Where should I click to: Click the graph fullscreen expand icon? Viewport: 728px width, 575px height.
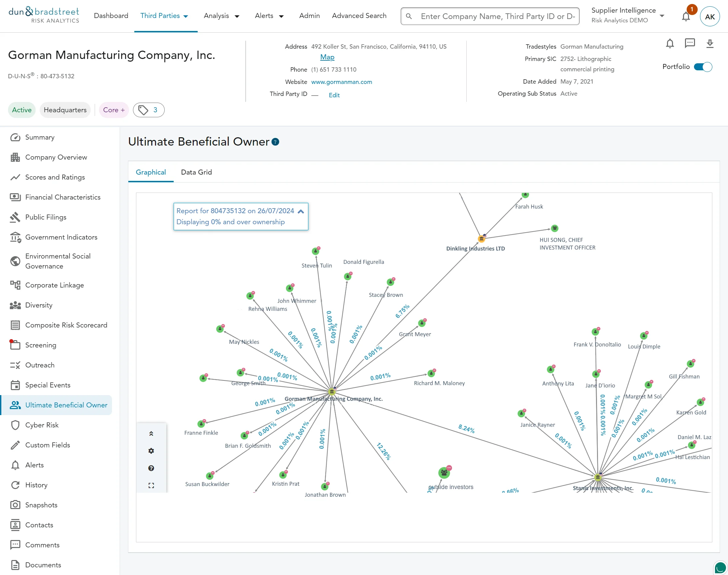coord(151,485)
